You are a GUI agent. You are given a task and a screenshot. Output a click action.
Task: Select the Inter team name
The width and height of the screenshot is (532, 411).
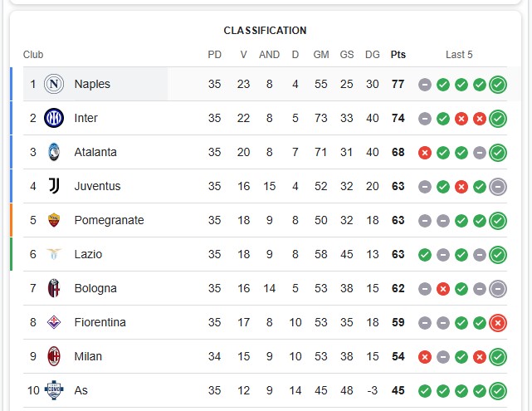[85, 118]
